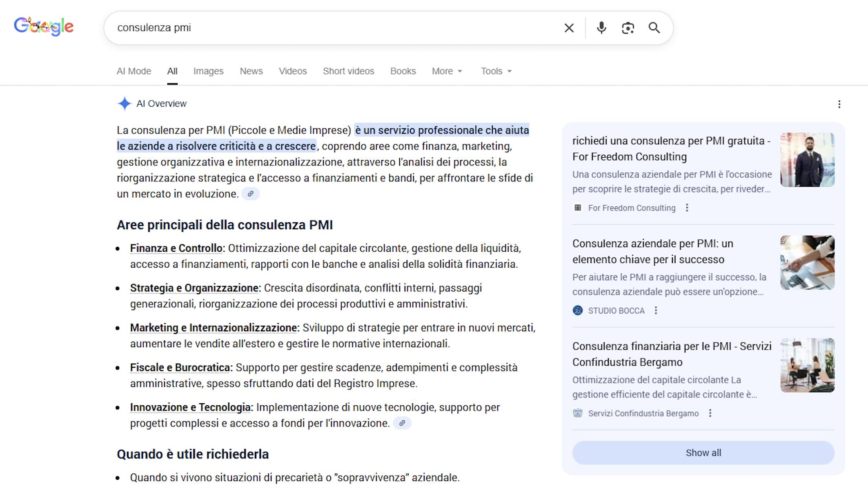This screenshot has height=496, width=868.
Task: Click the 'consulenza pmi' search input field
Action: coord(335,28)
